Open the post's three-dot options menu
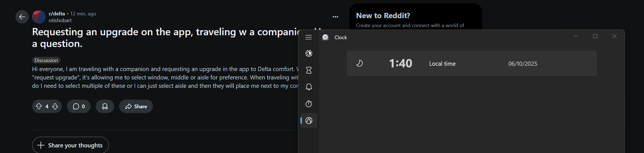 pyautogui.click(x=335, y=17)
